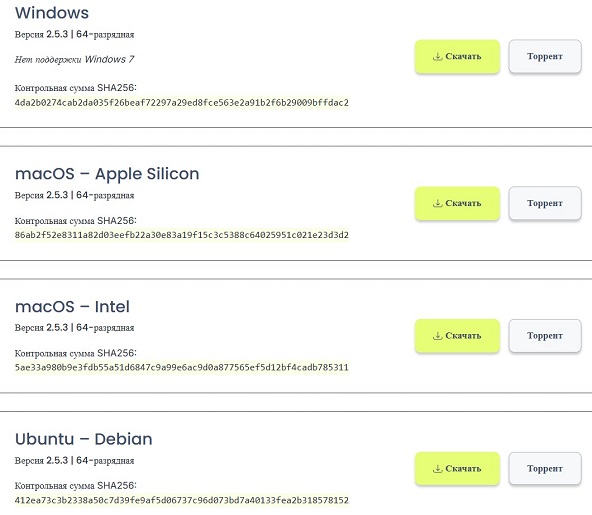Click the Ubuntu Debian SHA256 hash string

point(182,501)
